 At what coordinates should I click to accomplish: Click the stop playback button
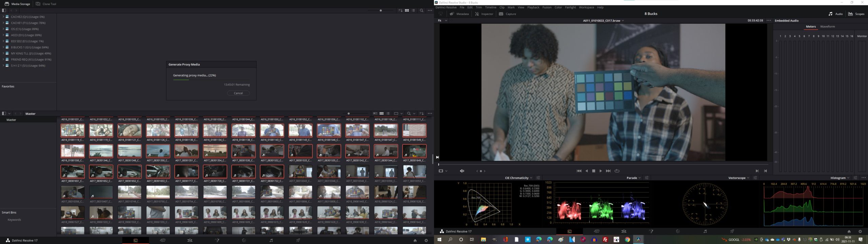[x=593, y=171]
